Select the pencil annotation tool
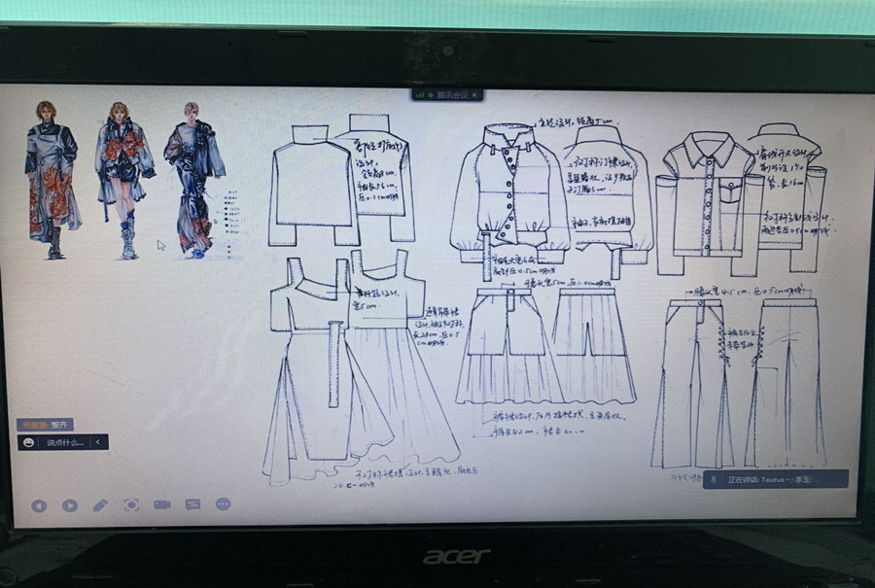 pos(100,505)
